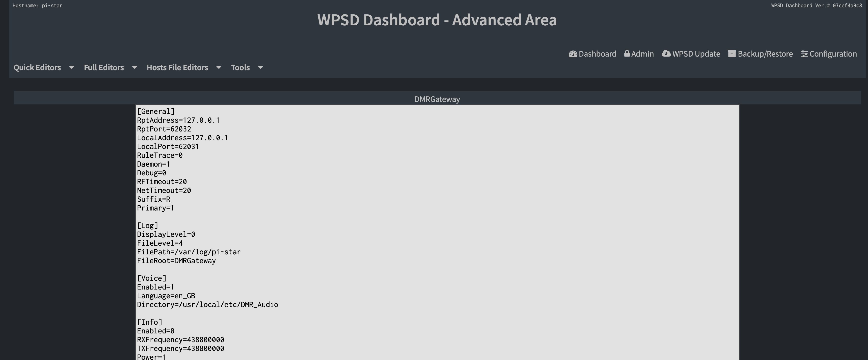This screenshot has height=360, width=868.
Task: Click the Admin padlock icon
Action: 627,54
